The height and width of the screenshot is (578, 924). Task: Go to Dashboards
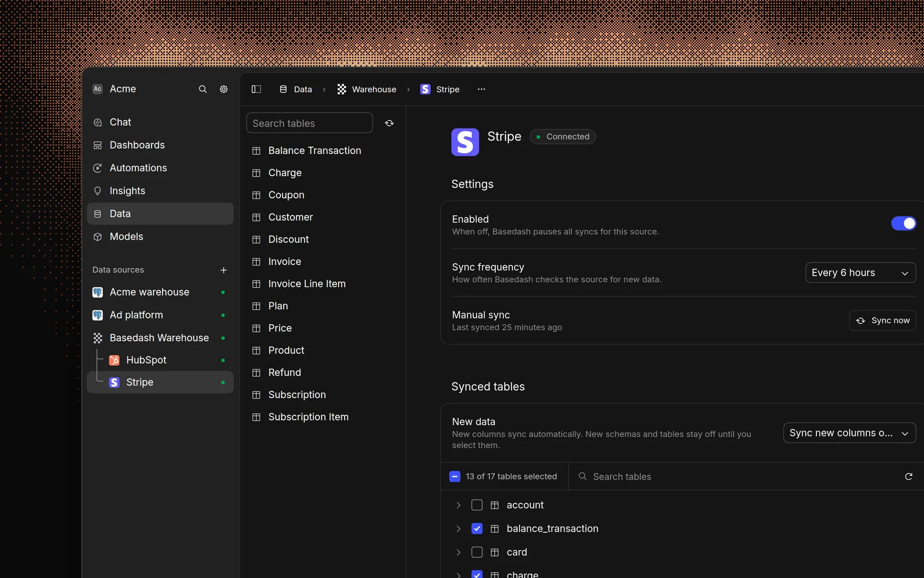click(x=160, y=145)
